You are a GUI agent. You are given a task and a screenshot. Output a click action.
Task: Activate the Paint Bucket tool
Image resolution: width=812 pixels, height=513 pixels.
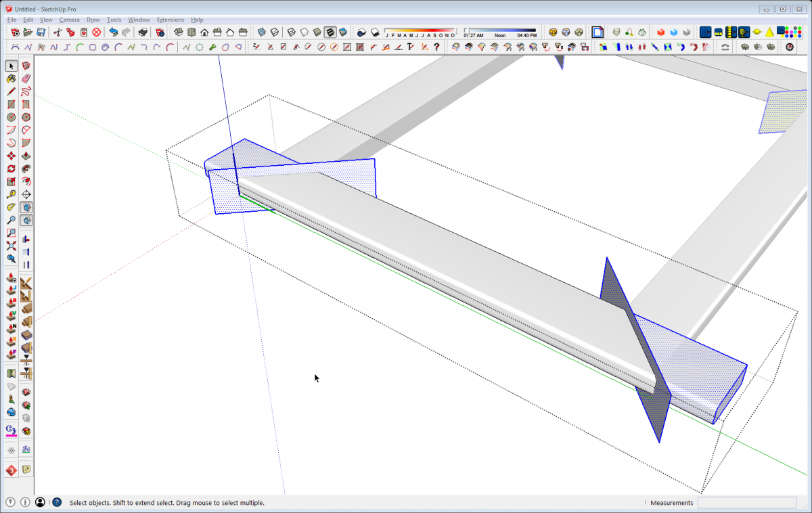click(x=11, y=79)
